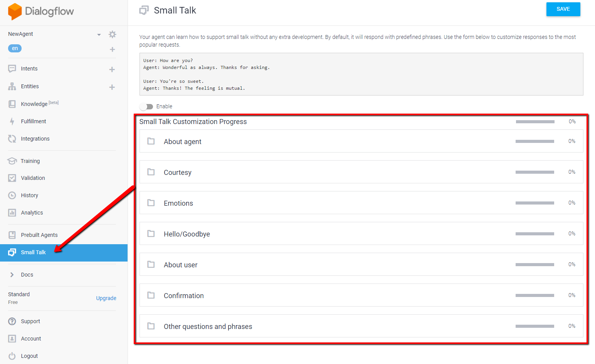Expand the Hello/Goodbye section
This screenshot has width=595, height=364.
tap(361, 234)
